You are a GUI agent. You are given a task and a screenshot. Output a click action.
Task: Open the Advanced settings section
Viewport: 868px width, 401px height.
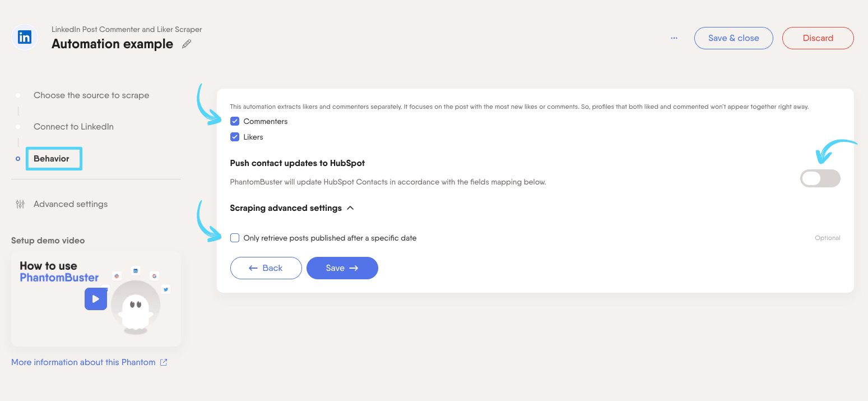(x=71, y=204)
